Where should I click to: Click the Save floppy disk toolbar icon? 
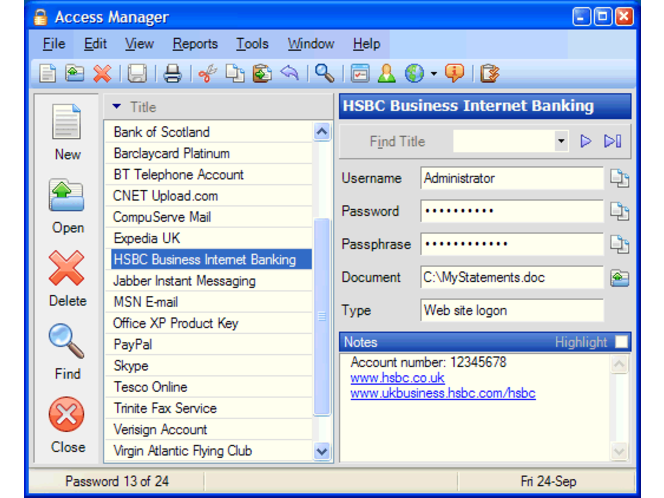tap(137, 73)
